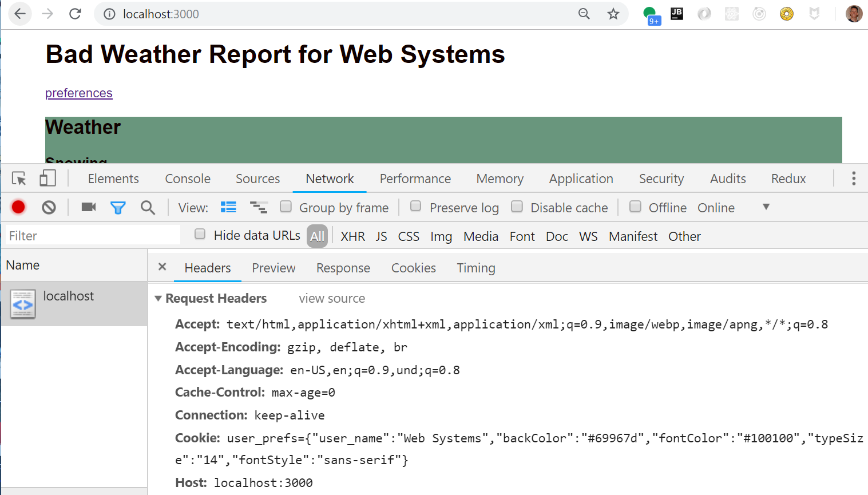Toggle the network filter funnel icon

(118, 208)
